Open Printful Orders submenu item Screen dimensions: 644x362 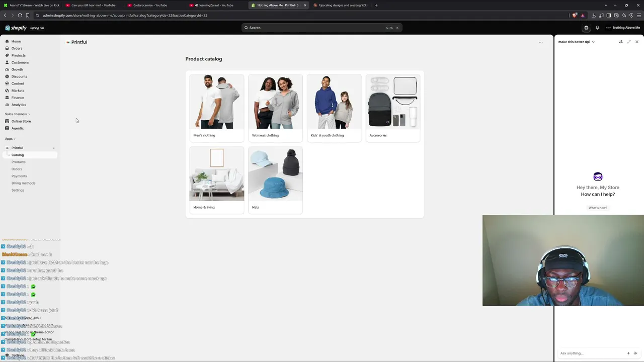click(x=17, y=169)
